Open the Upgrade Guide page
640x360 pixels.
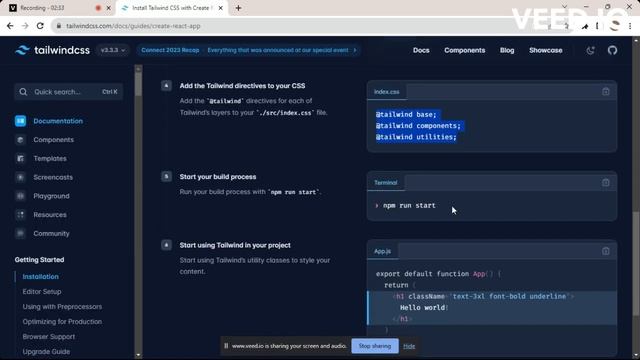point(46,351)
